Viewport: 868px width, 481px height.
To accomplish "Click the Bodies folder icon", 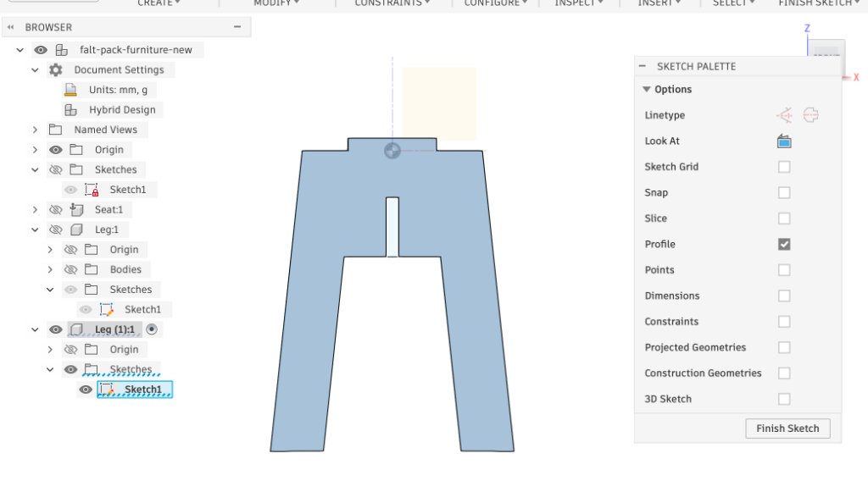I will tap(91, 269).
